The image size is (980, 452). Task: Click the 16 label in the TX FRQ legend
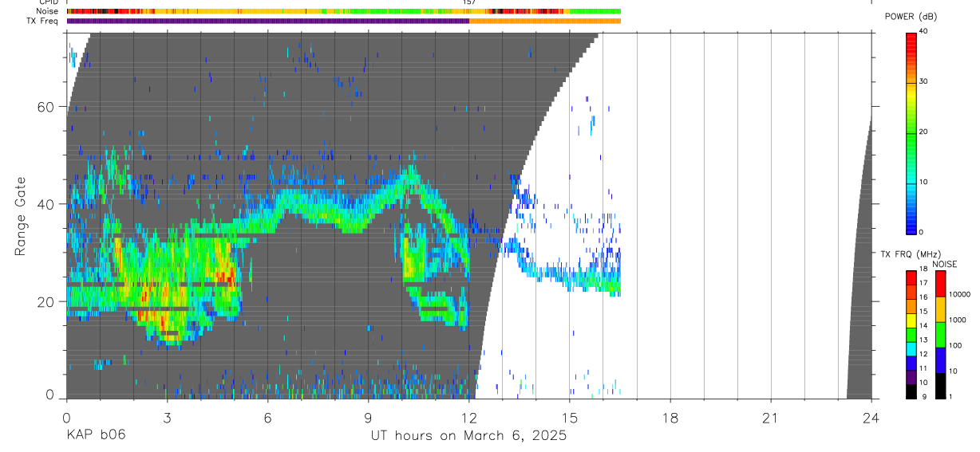point(924,297)
